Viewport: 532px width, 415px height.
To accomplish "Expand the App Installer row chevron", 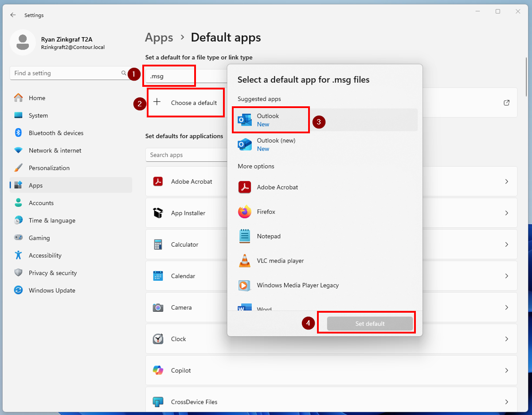I will click(507, 213).
